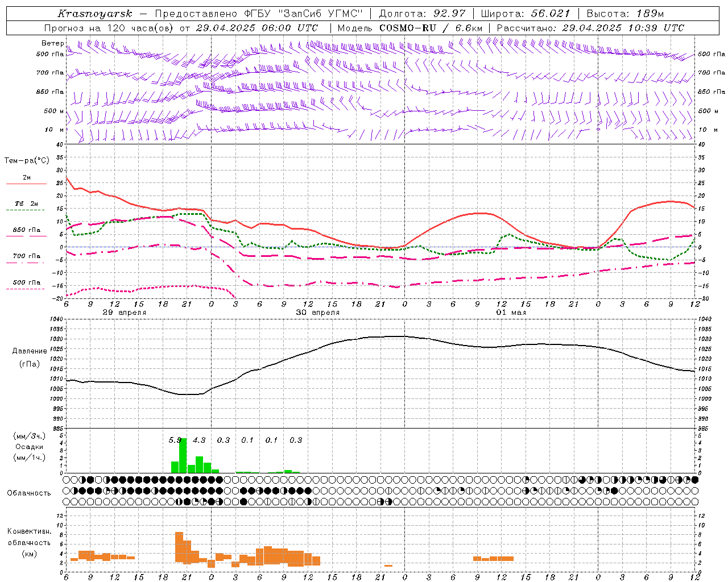Select the provider text "ЗапСиб УГМС"

click(321, 14)
